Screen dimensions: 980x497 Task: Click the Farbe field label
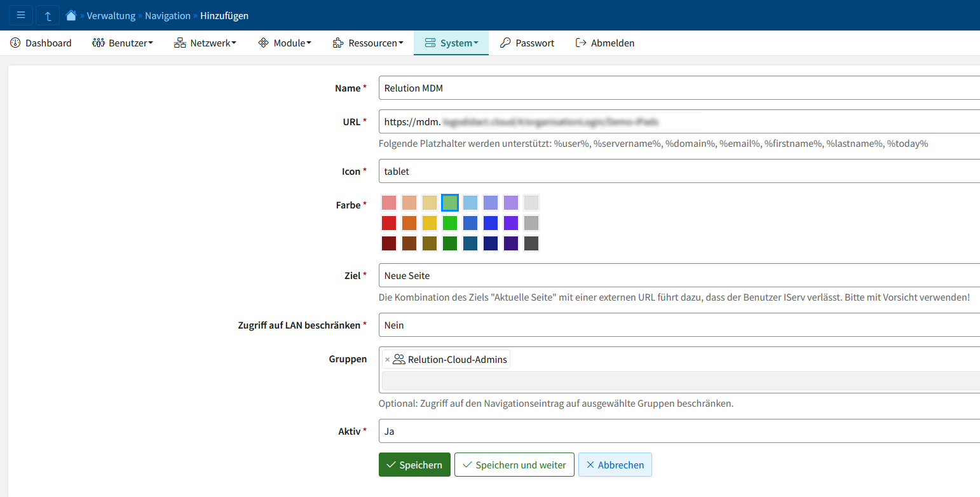pyautogui.click(x=351, y=205)
